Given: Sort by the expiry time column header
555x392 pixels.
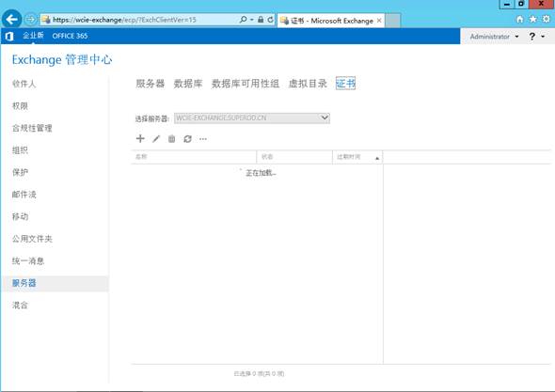Looking at the screenshot, I should tap(357, 157).
